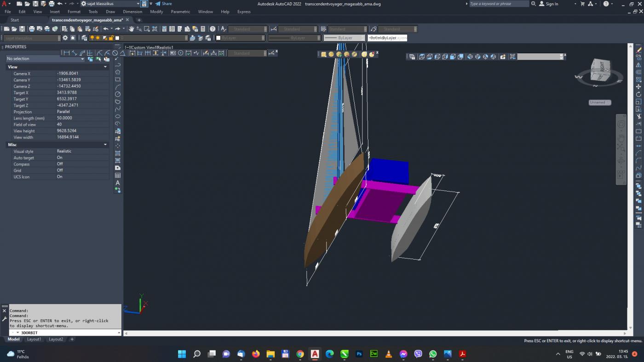Select the Polygon draw tool
Screen dimensions: 644x362
118,72
